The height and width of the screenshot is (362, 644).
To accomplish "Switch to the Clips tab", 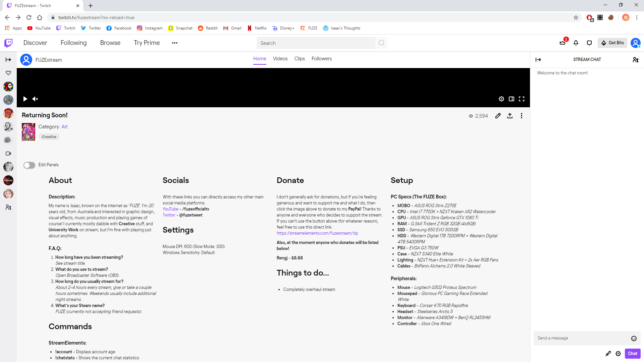I will pyautogui.click(x=300, y=59).
